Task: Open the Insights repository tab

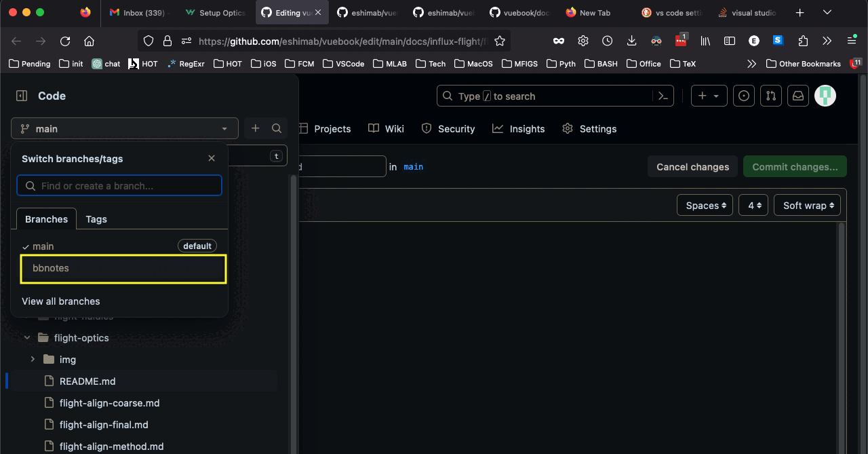Action: [x=519, y=129]
